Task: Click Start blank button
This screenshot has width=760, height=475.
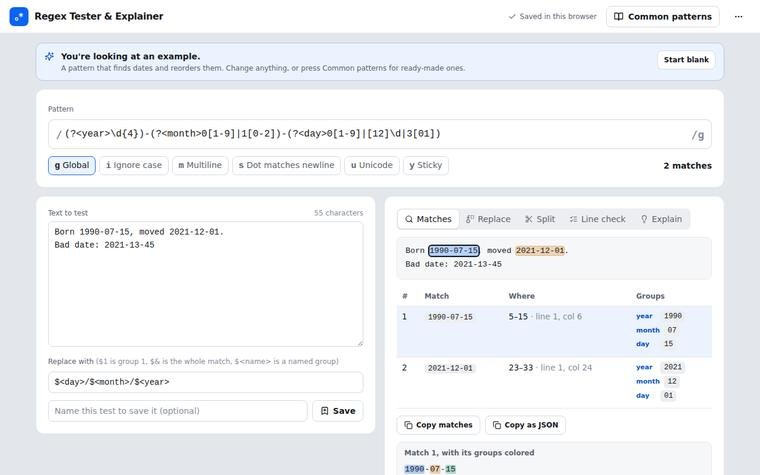Action: (x=686, y=60)
